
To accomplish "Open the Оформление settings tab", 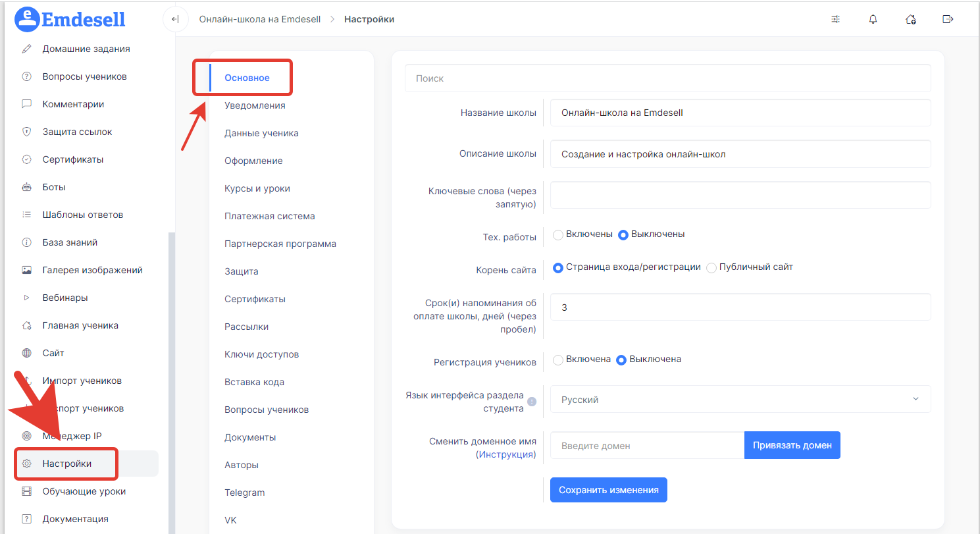I will pos(253,161).
